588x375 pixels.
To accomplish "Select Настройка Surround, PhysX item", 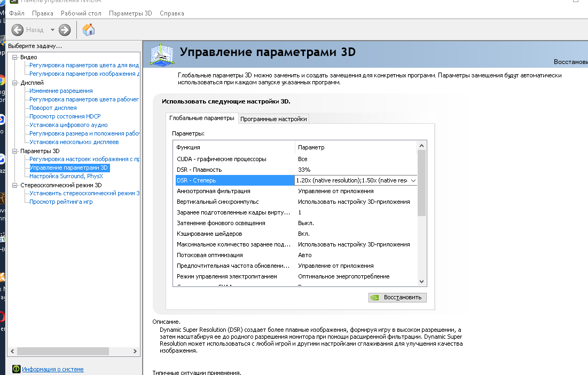I will click(66, 176).
